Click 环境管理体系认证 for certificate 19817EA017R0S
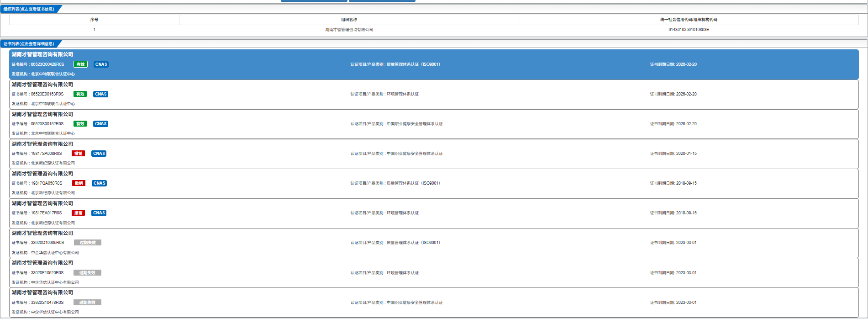Screen dimensions: 868x319 click(403, 213)
